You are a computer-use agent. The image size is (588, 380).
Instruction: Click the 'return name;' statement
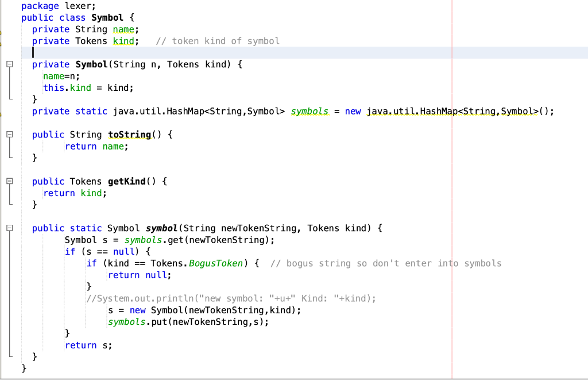(96, 147)
